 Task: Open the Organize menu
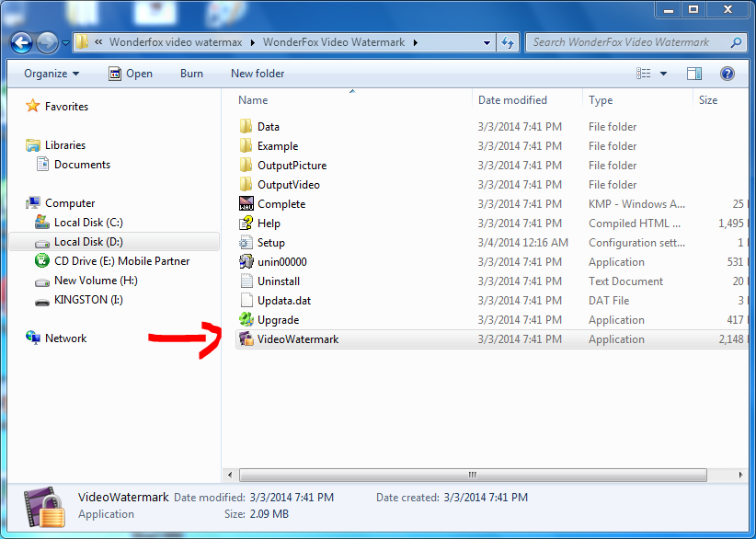tap(52, 74)
